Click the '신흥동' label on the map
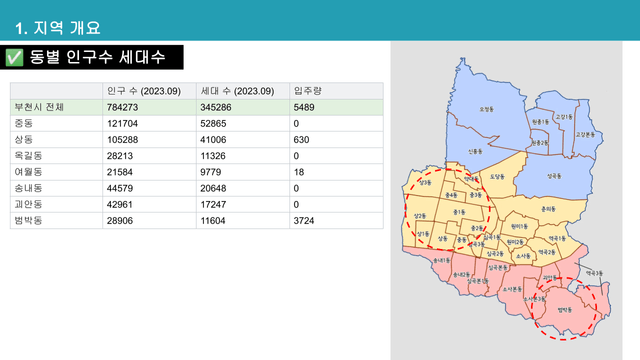The image size is (640, 360). 475,151
